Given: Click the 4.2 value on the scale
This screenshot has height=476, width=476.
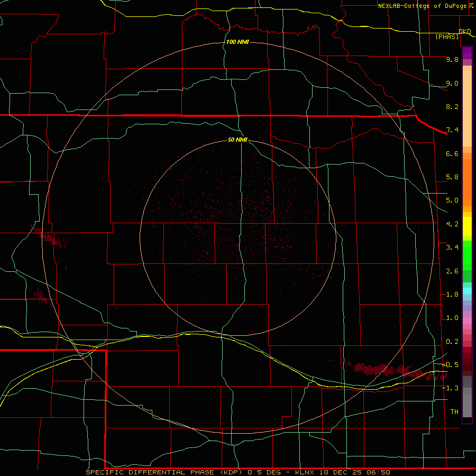Looking at the screenshot, I should [x=452, y=224].
